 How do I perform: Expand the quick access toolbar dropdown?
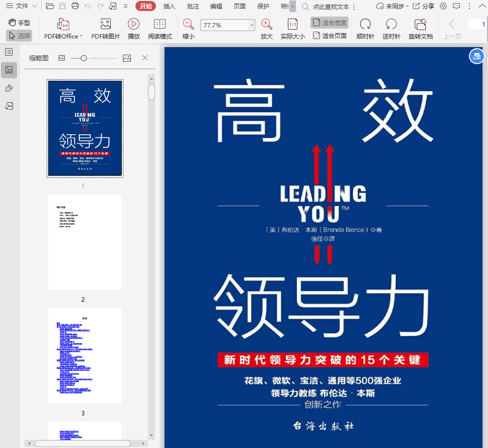[x=125, y=6]
